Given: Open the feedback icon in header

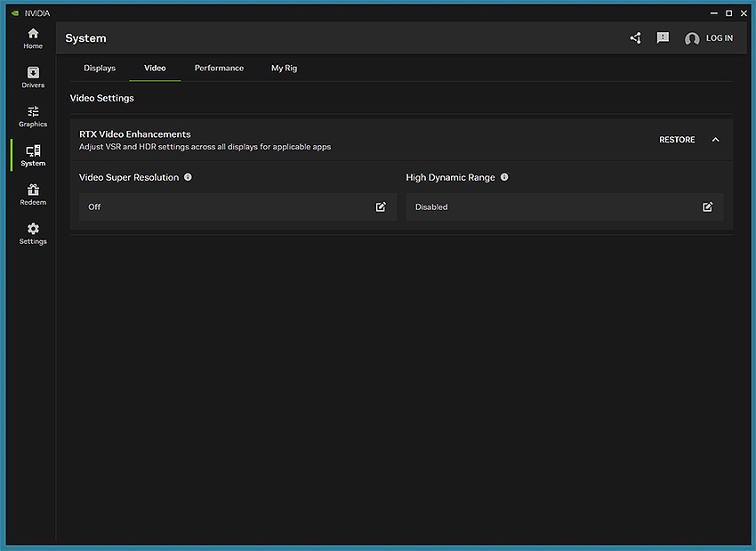Looking at the screenshot, I should 663,37.
